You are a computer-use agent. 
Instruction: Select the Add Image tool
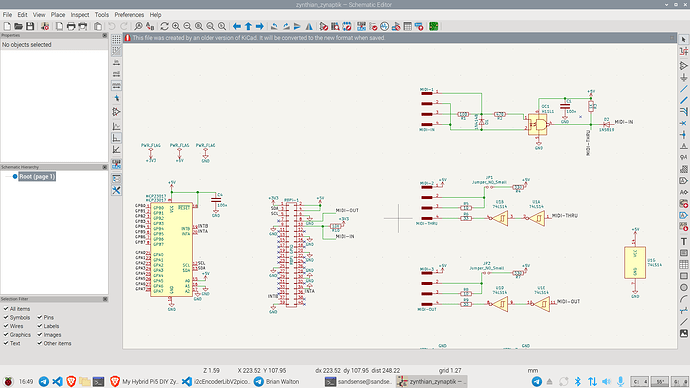point(683,333)
